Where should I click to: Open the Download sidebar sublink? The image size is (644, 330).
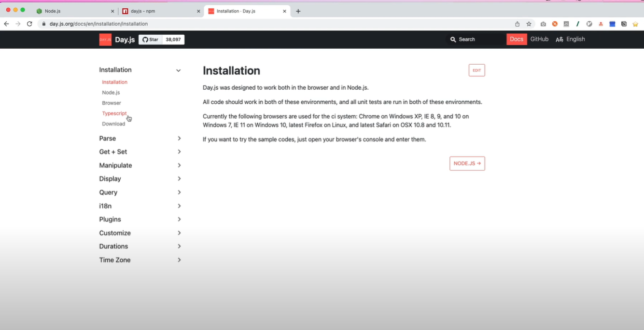(113, 124)
